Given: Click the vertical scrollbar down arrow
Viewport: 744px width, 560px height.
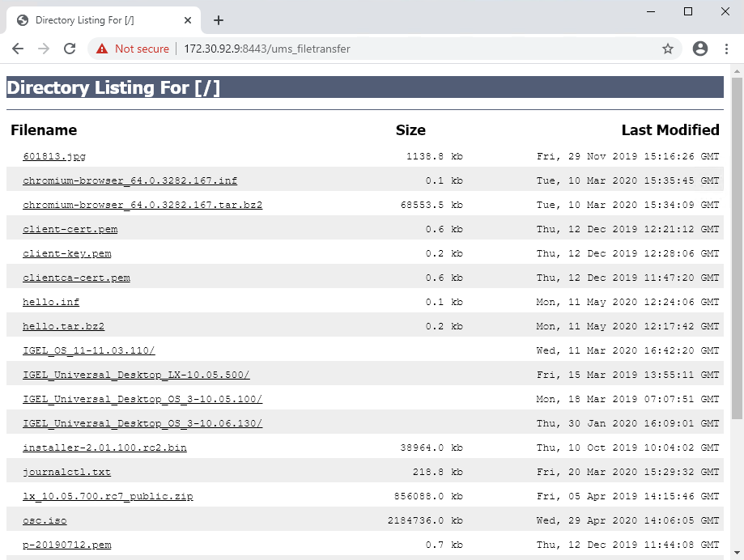Looking at the screenshot, I should pyautogui.click(x=737, y=554).
